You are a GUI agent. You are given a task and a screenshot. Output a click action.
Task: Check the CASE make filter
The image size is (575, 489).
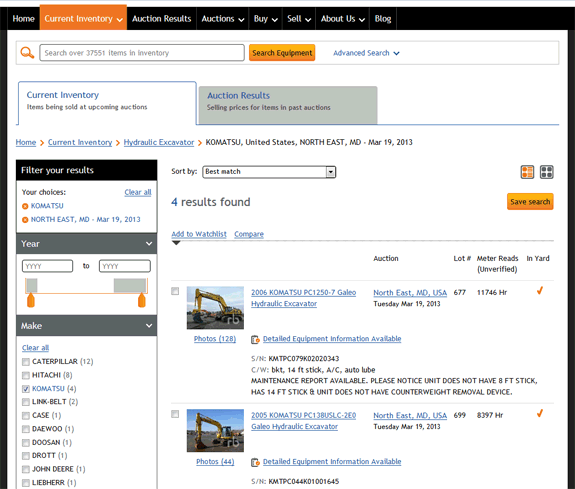click(26, 416)
